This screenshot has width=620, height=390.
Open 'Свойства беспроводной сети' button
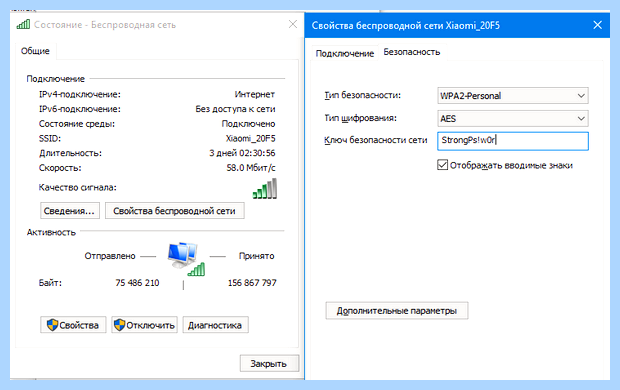(174, 211)
